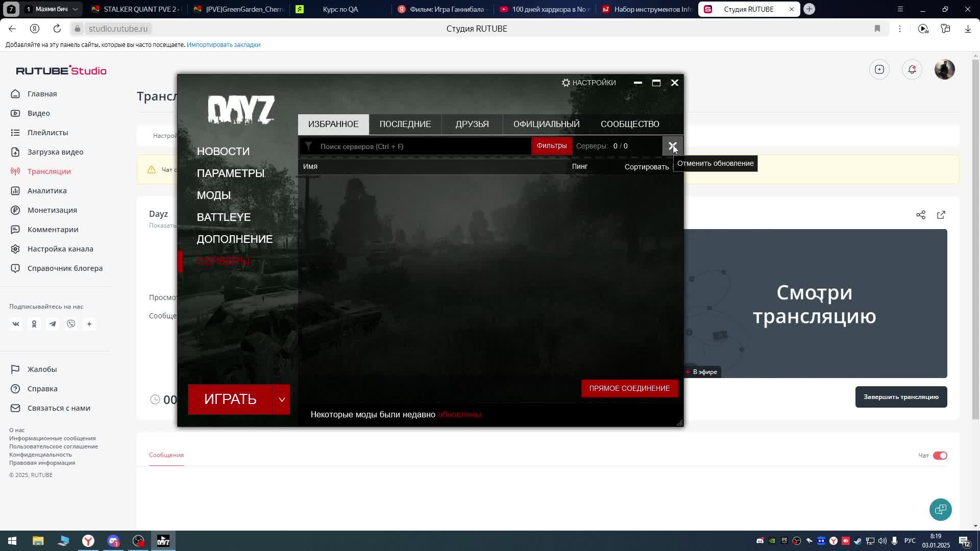Open stream in new window via external link icon
The image size is (980, 551).
[x=942, y=215]
